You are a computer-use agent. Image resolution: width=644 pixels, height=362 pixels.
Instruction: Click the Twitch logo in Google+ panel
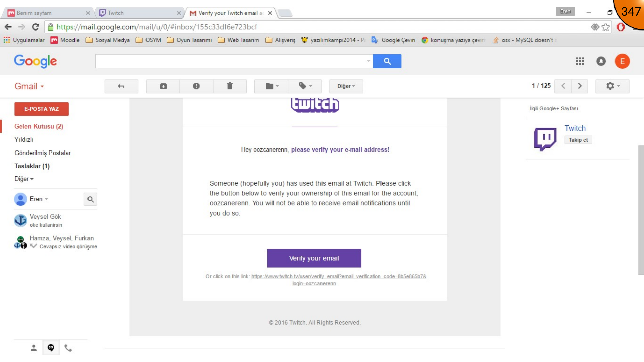click(x=545, y=139)
